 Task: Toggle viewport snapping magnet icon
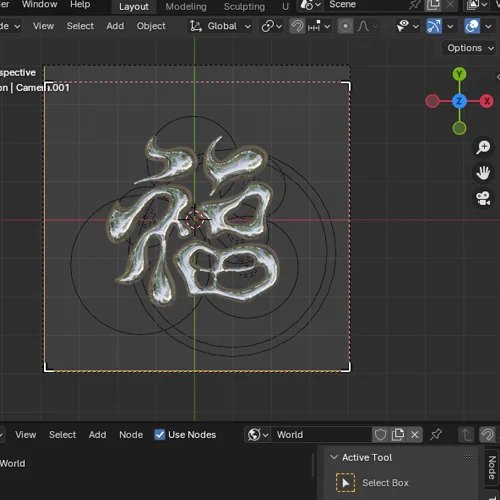tap(297, 26)
